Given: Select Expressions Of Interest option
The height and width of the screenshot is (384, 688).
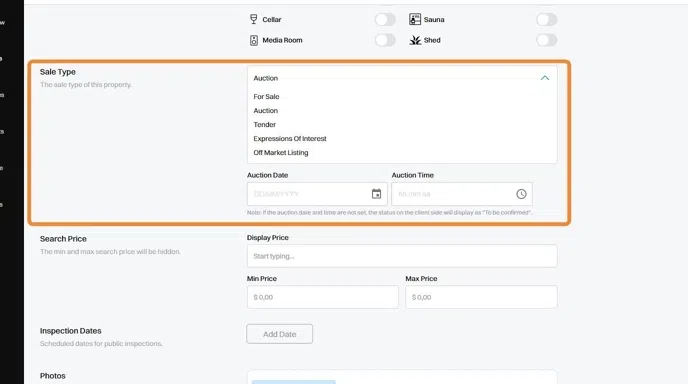Looking at the screenshot, I should (x=290, y=139).
